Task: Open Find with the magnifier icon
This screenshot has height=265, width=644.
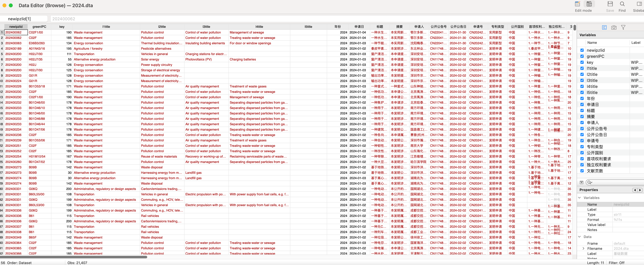Action: pyautogui.click(x=622, y=4)
